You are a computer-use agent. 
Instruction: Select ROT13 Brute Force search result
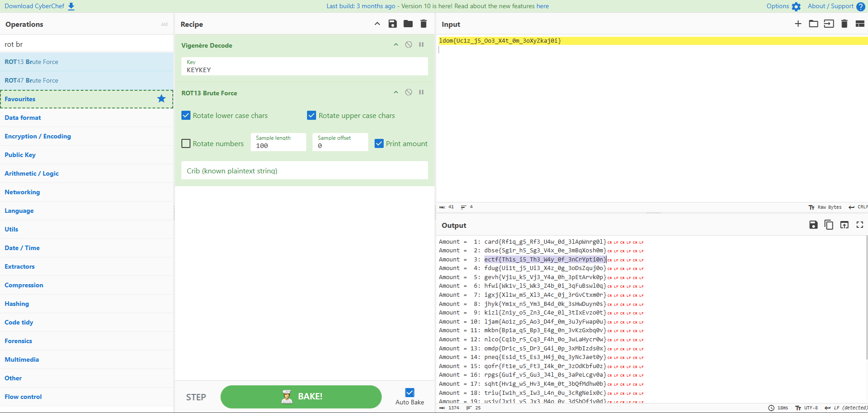click(87, 62)
